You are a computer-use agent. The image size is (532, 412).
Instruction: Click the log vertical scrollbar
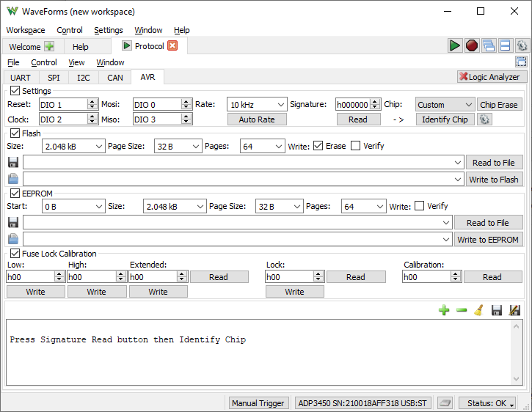[x=516, y=352]
